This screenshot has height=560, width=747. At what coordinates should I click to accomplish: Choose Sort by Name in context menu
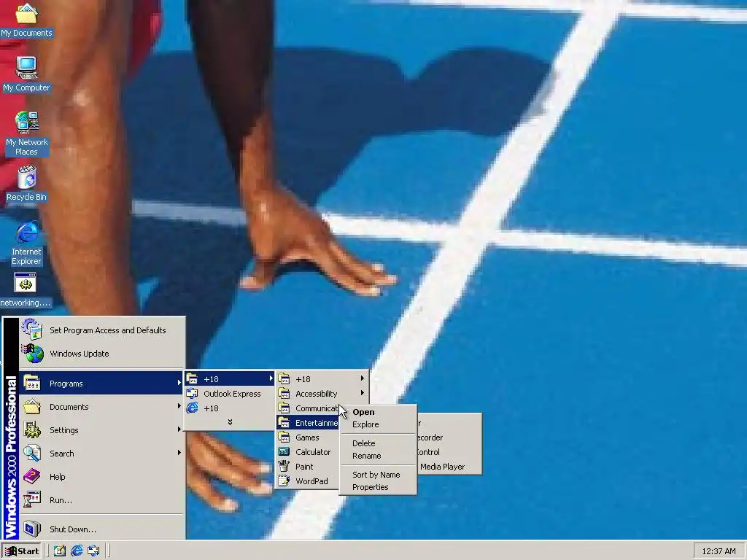click(x=378, y=475)
